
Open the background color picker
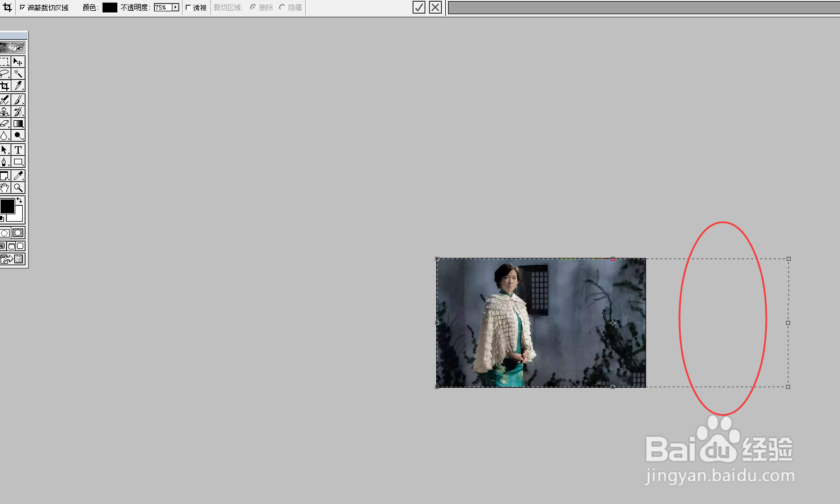19,217
